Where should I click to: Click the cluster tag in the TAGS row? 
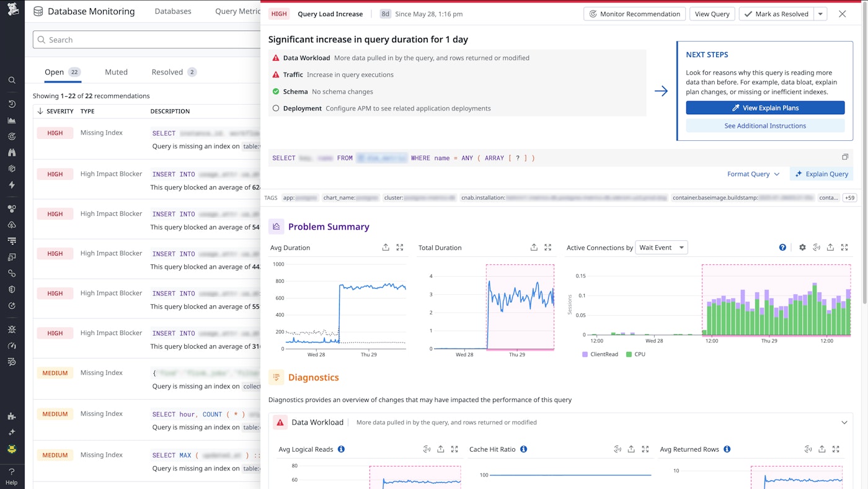pos(420,198)
